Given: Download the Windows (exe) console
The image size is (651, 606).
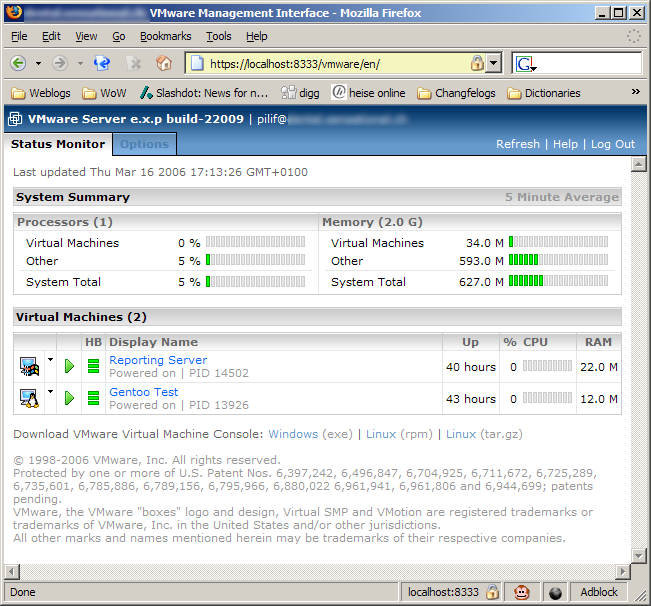Looking at the screenshot, I should click(293, 434).
